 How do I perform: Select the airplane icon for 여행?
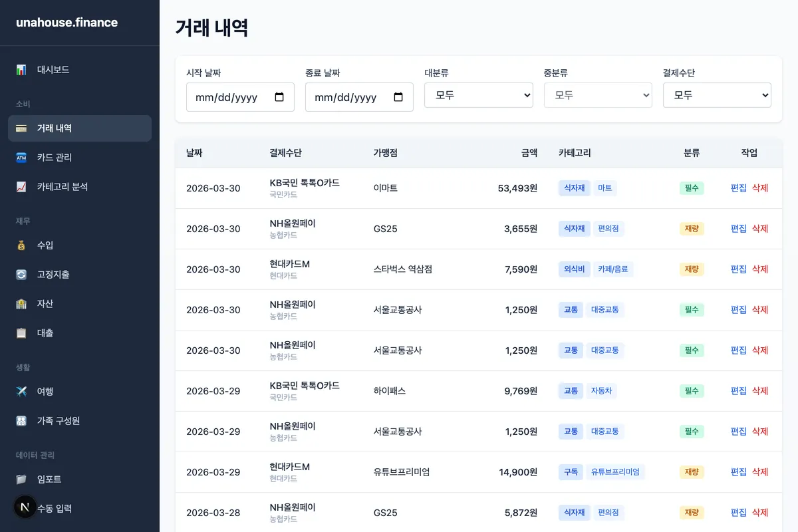(23, 391)
